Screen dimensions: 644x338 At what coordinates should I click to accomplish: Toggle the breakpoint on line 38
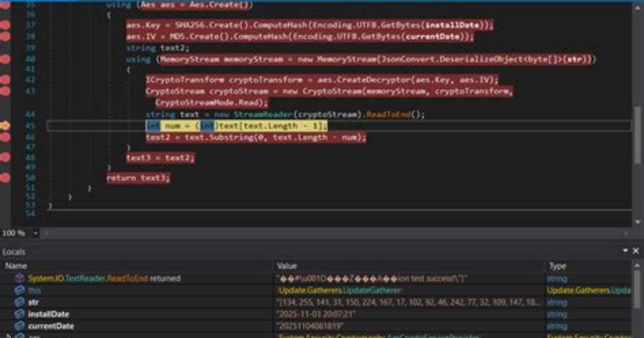(x=4, y=37)
